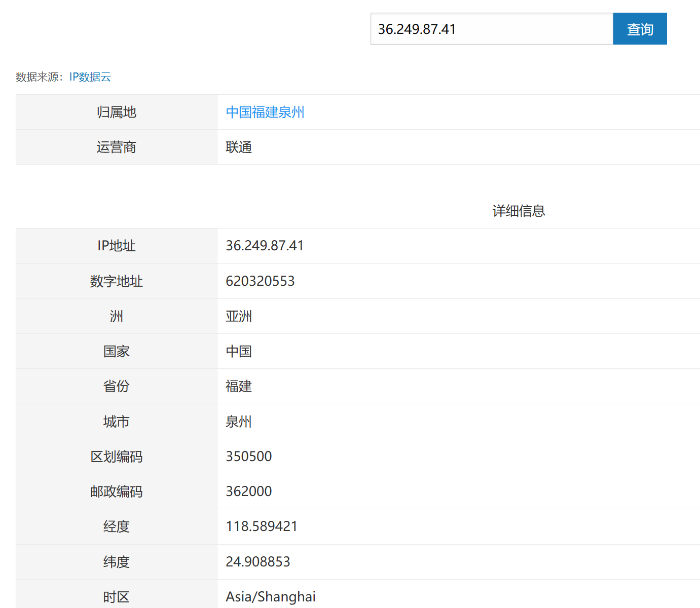Click the 24.908853 latitude value

[258, 562]
